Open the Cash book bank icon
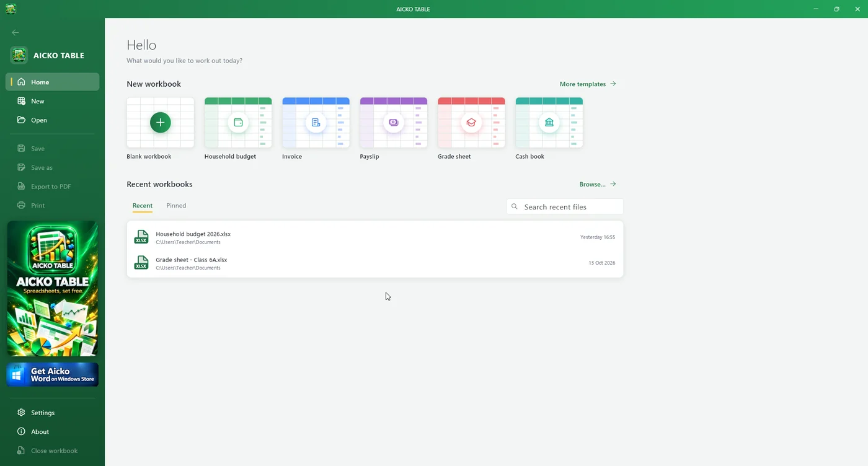 pos(549,123)
